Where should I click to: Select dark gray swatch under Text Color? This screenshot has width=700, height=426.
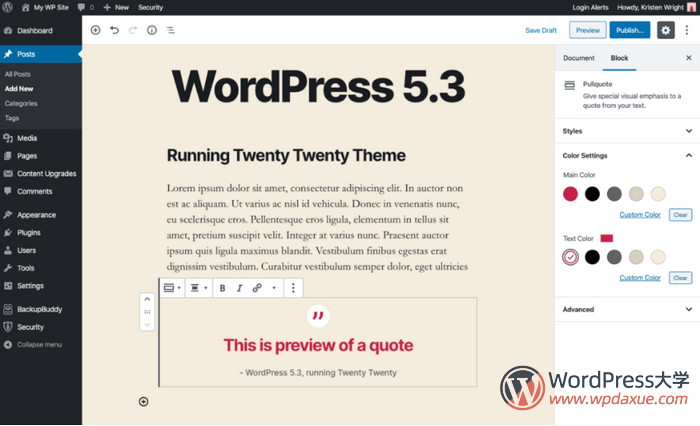[x=614, y=257]
